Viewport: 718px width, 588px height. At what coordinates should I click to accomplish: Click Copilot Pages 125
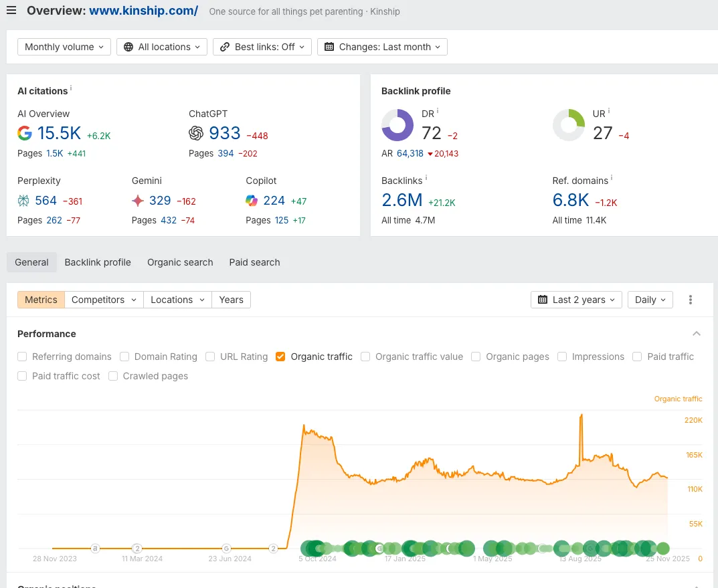tap(282, 220)
